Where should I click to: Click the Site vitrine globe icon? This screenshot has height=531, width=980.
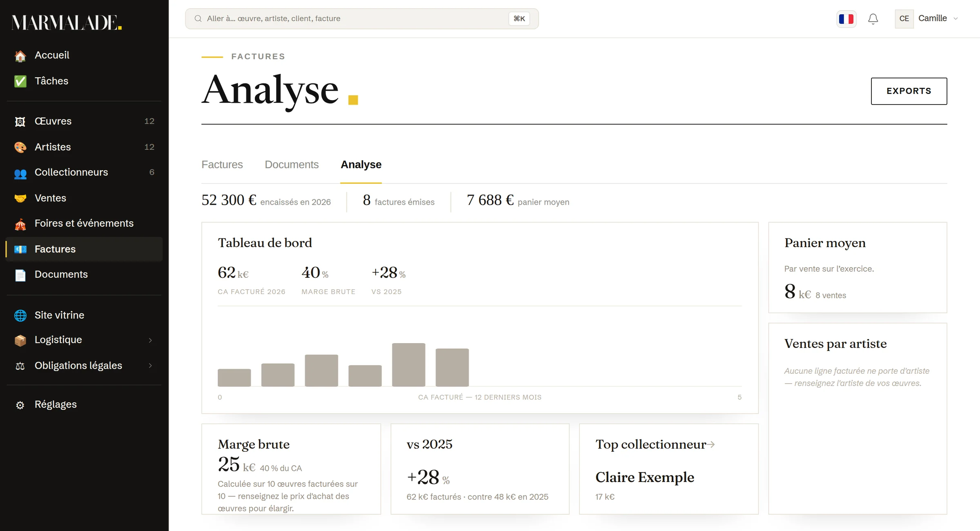[x=20, y=315]
